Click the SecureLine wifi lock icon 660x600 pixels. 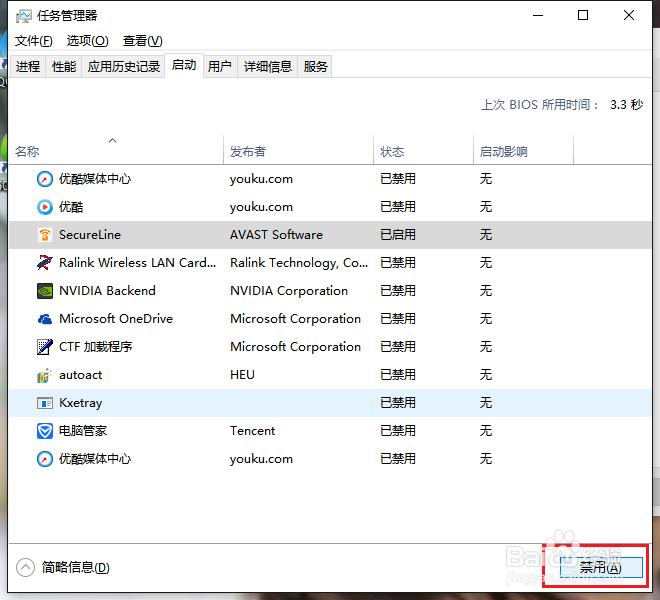(45, 235)
